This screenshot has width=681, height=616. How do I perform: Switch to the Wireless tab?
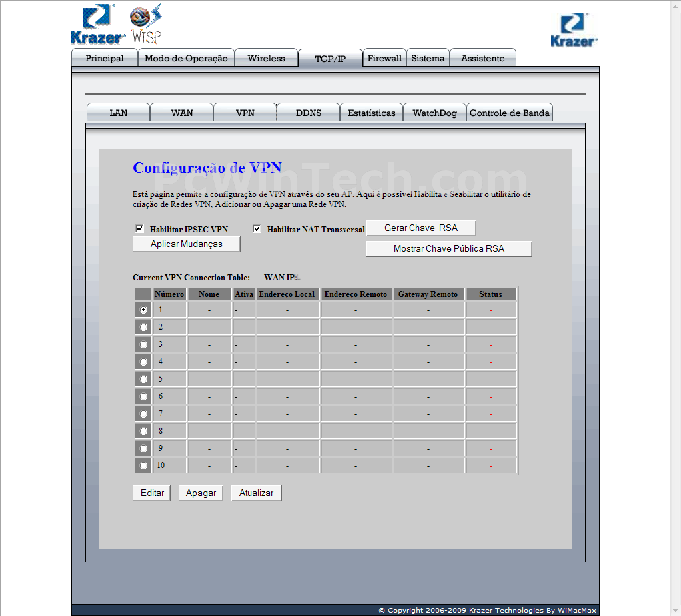(x=267, y=58)
